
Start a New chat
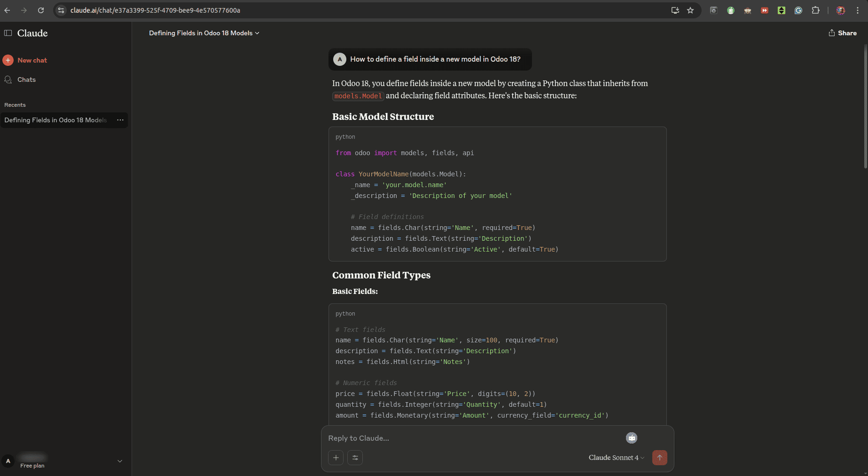(32, 60)
